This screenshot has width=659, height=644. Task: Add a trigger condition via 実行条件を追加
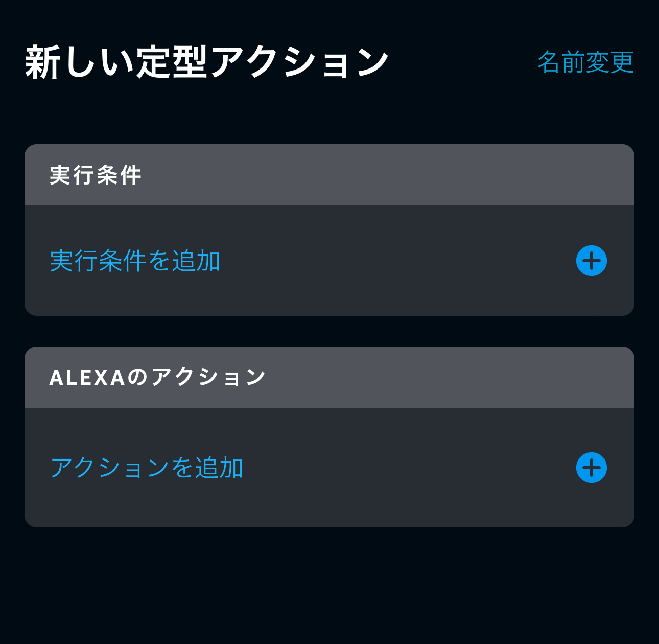(x=135, y=261)
